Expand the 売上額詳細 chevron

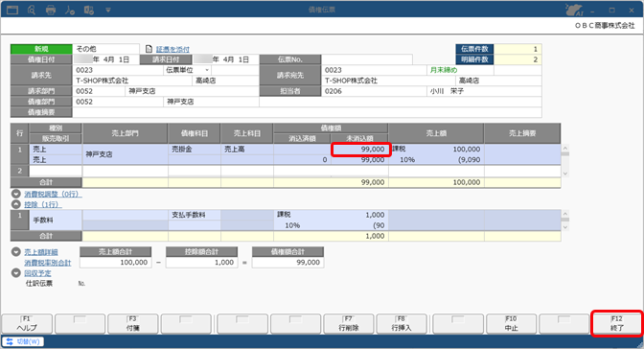click(16, 251)
